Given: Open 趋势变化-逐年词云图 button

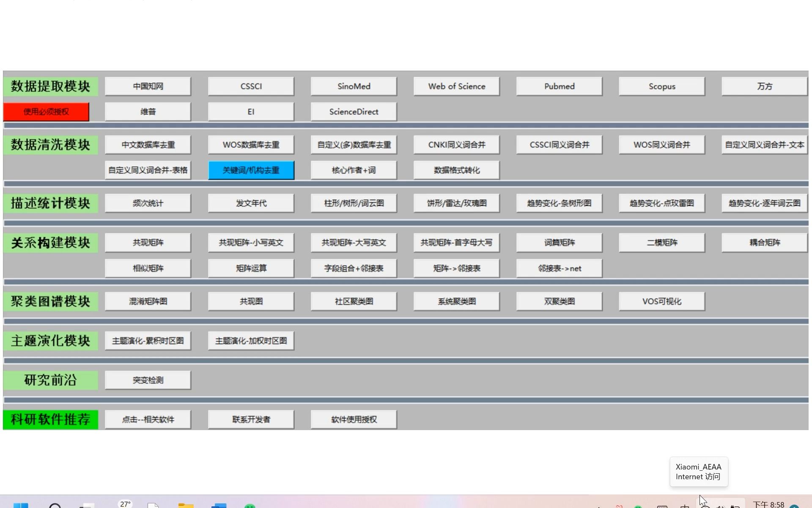Looking at the screenshot, I should click(765, 203).
